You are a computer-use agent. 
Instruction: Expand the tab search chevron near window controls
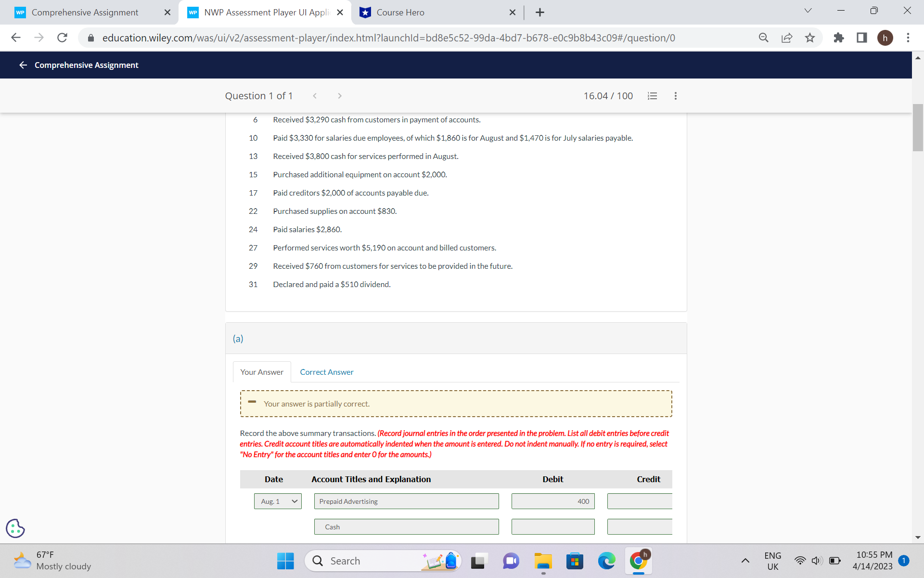click(x=808, y=10)
